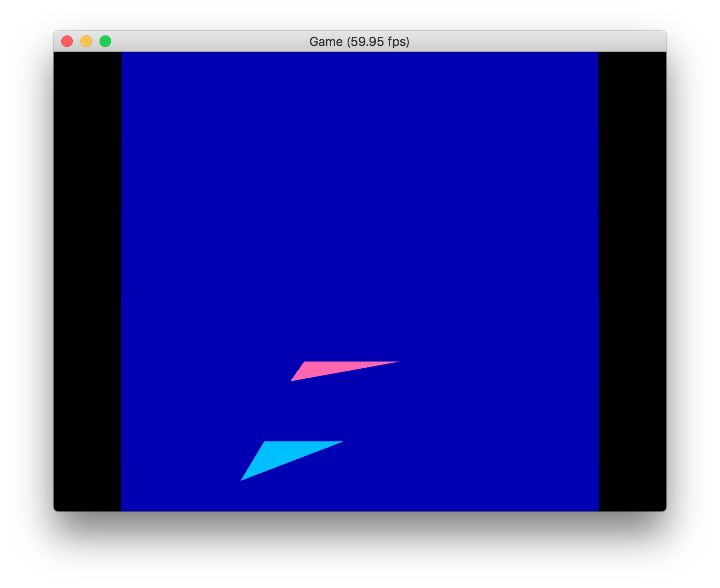
Task: Click the Game window title text
Action: [x=327, y=42]
